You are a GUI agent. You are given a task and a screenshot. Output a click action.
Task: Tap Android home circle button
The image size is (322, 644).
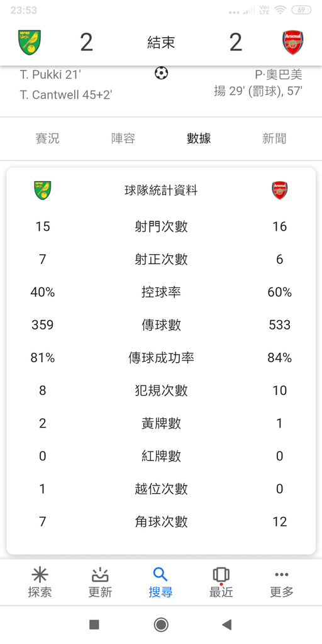tap(161, 625)
